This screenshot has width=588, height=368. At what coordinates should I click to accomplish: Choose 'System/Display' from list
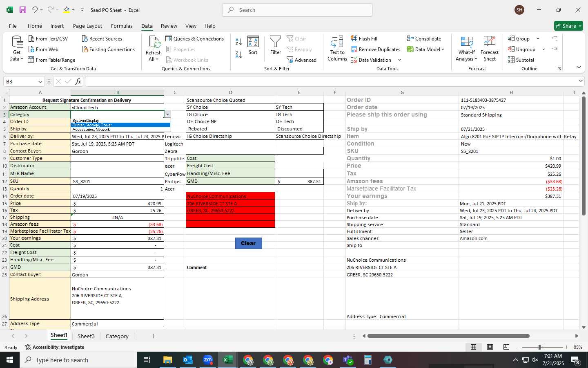pyautogui.click(x=120, y=120)
